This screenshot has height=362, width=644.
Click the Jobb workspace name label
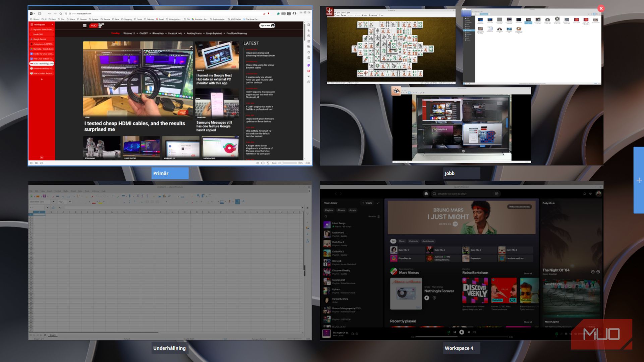click(x=462, y=173)
